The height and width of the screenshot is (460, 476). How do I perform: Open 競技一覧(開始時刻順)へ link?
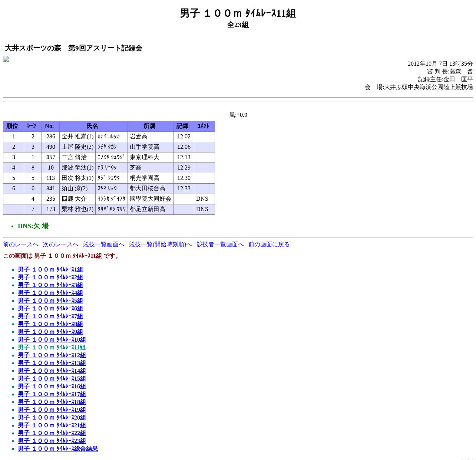161,244
